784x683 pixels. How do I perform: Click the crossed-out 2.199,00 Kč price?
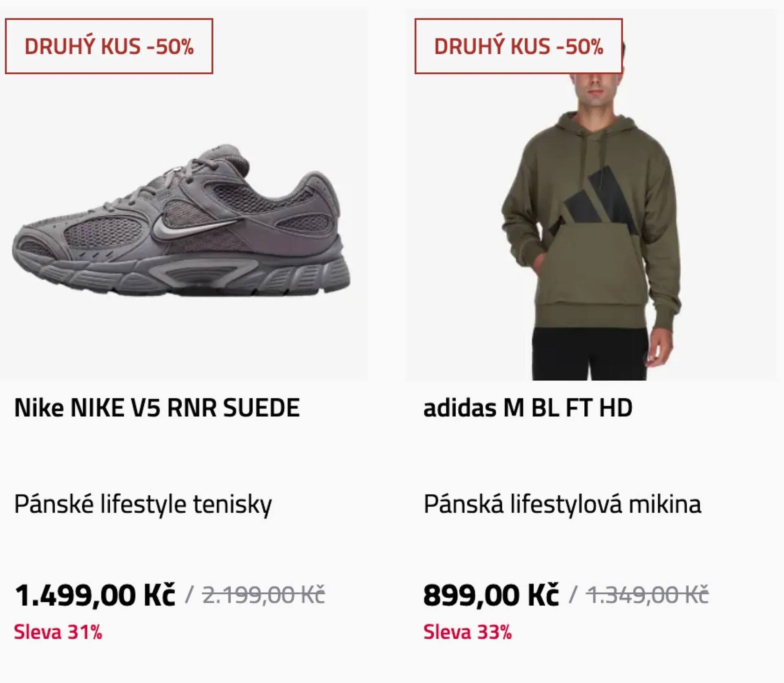tap(263, 595)
